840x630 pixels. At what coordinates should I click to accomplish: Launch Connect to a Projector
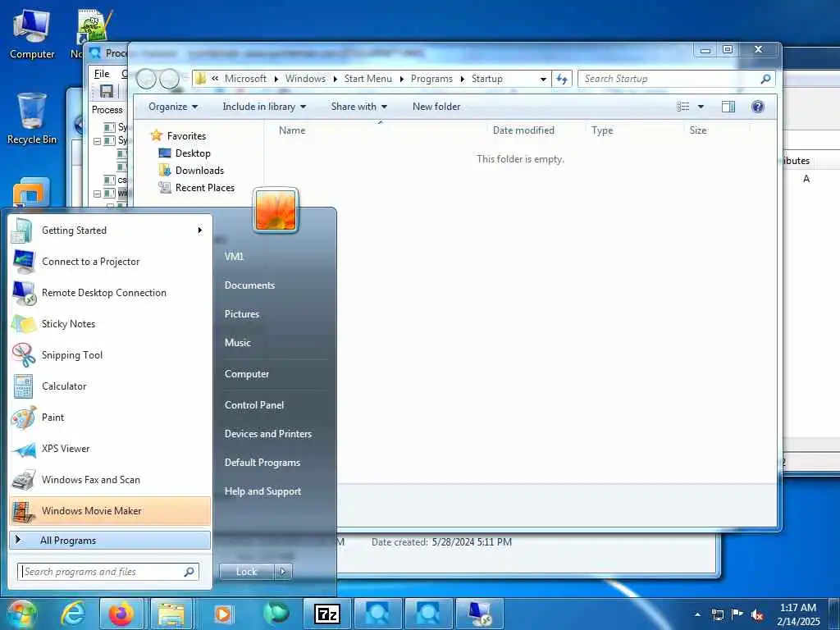pos(110,262)
